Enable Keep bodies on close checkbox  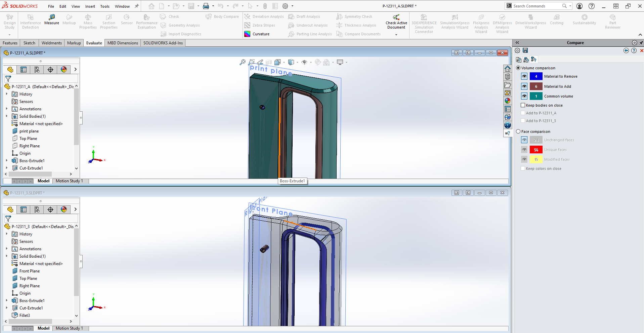click(x=523, y=105)
